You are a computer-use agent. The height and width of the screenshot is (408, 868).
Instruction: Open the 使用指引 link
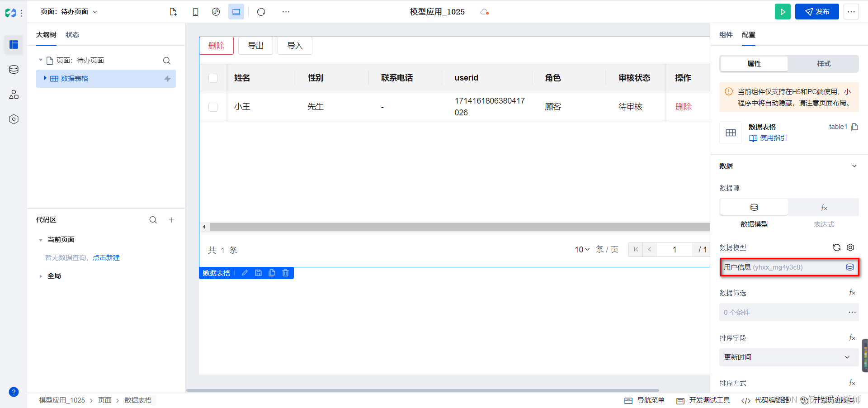coord(768,138)
